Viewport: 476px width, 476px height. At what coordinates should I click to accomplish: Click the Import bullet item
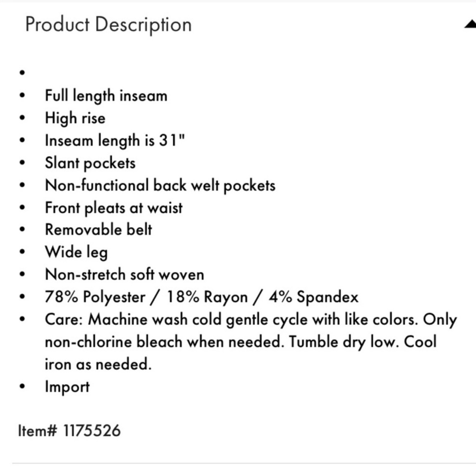pos(67,387)
